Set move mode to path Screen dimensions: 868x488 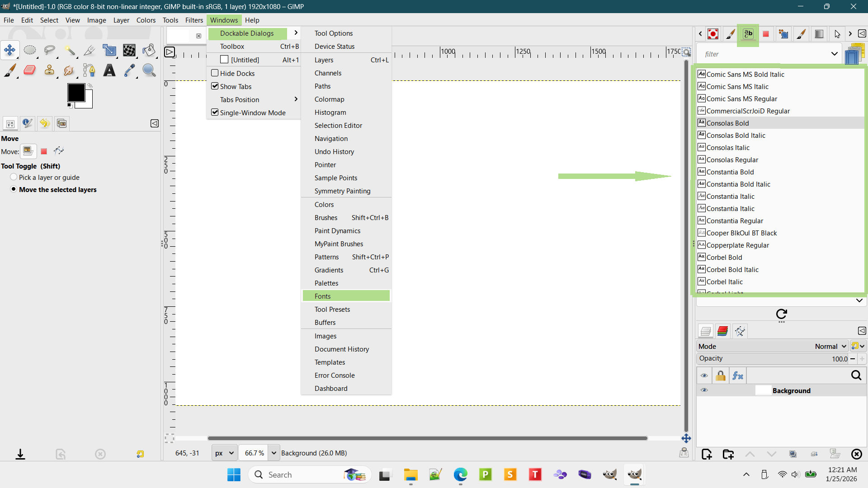point(59,151)
